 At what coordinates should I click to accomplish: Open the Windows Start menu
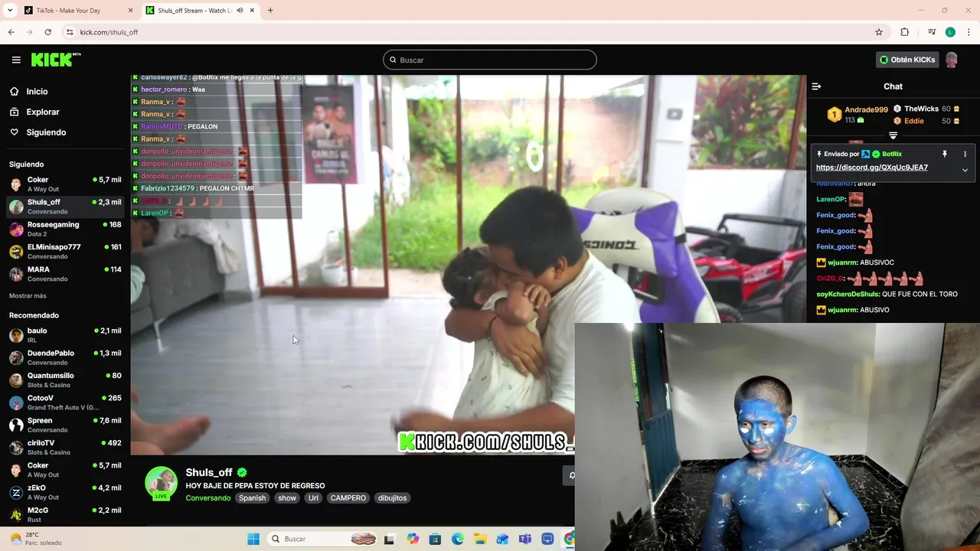pos(253,539)
